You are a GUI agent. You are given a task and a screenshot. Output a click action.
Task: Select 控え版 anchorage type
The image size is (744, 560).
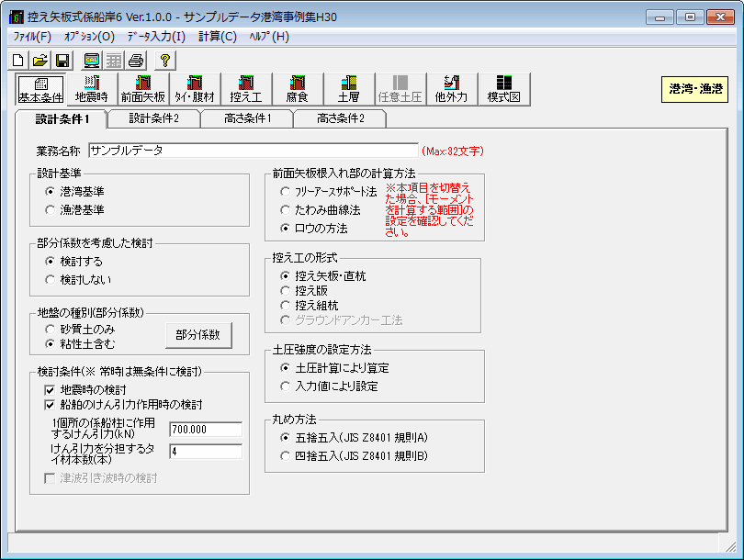304,291
